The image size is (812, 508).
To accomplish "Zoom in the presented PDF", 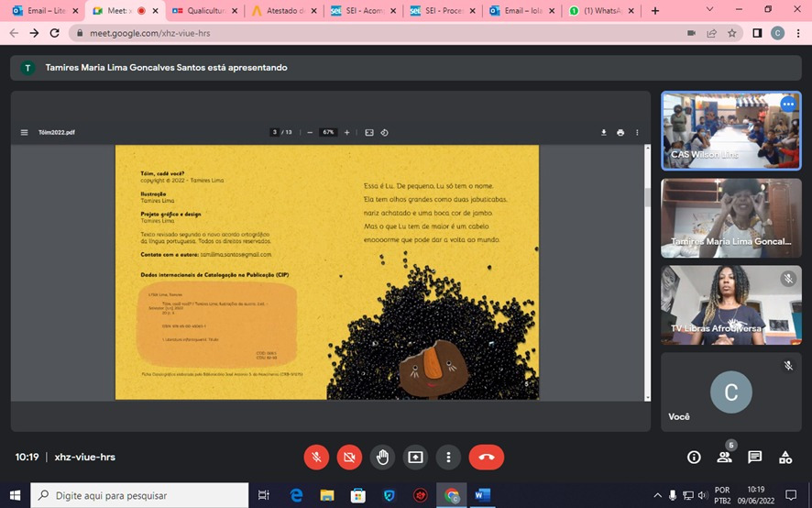I will (347, 133).
